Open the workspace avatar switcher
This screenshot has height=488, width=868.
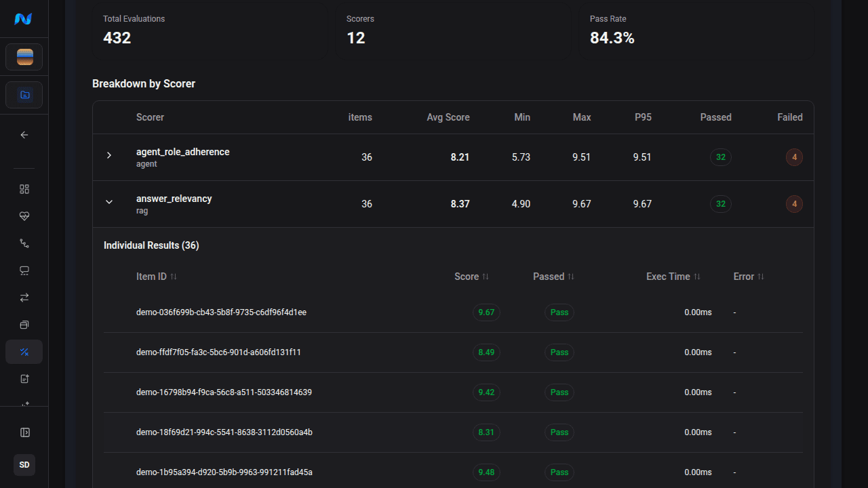click(x=24, y=57)
